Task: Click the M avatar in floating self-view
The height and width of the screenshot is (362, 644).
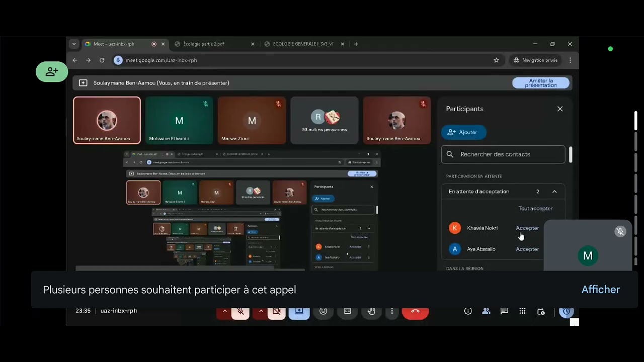Action: point(588,256)
